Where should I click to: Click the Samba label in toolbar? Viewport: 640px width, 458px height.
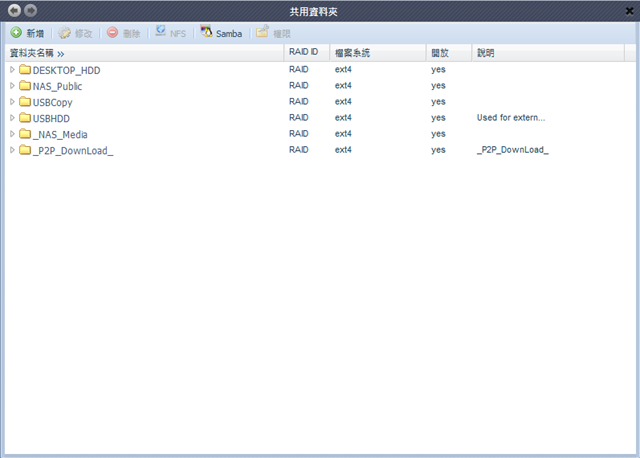coord(229,33)
